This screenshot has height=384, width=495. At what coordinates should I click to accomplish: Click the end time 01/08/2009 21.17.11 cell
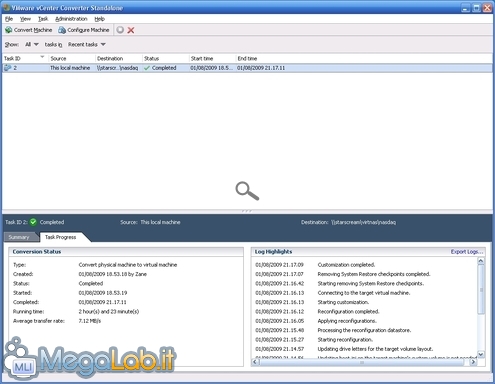pos(261,68)
